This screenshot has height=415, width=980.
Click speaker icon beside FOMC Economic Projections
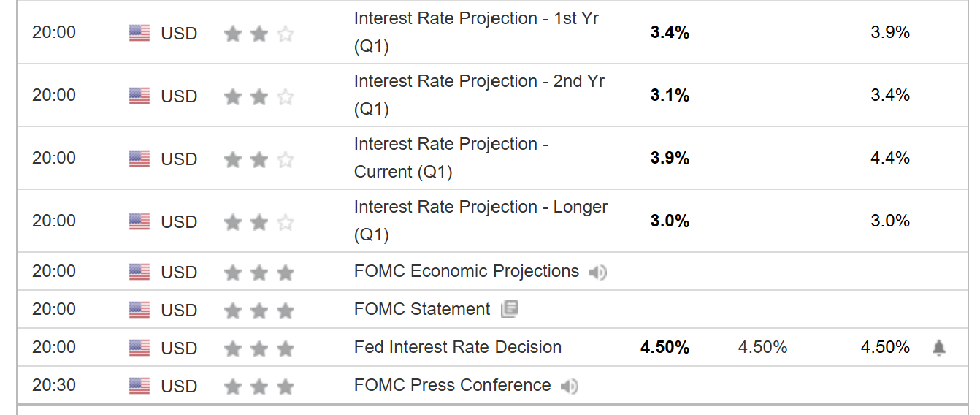(x=598, y=273)
